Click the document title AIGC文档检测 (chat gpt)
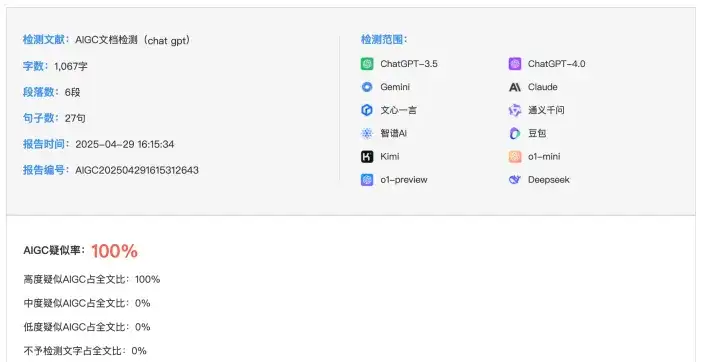The height and width of the screenshot is (362, 704). [132, 40]
